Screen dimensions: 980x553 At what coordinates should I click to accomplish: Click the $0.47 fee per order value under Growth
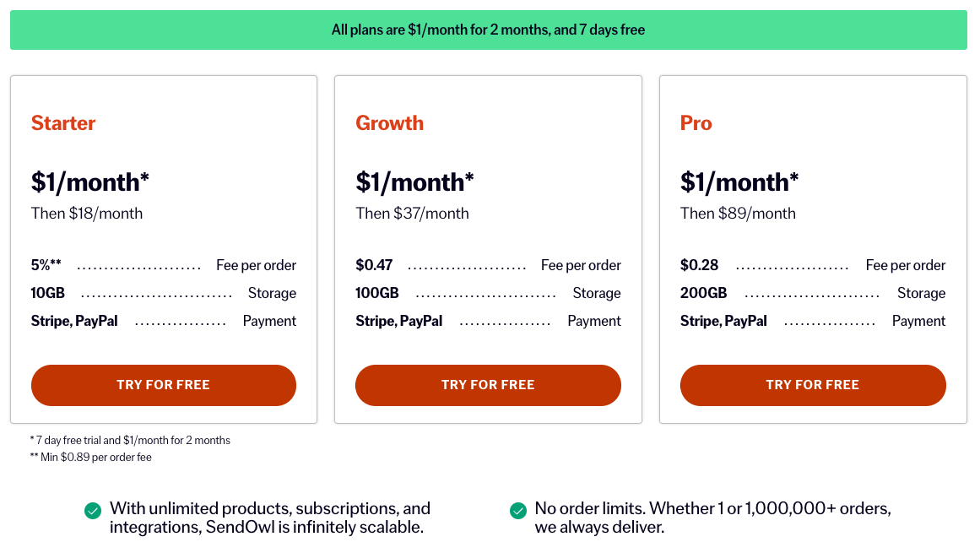[373, 264]
